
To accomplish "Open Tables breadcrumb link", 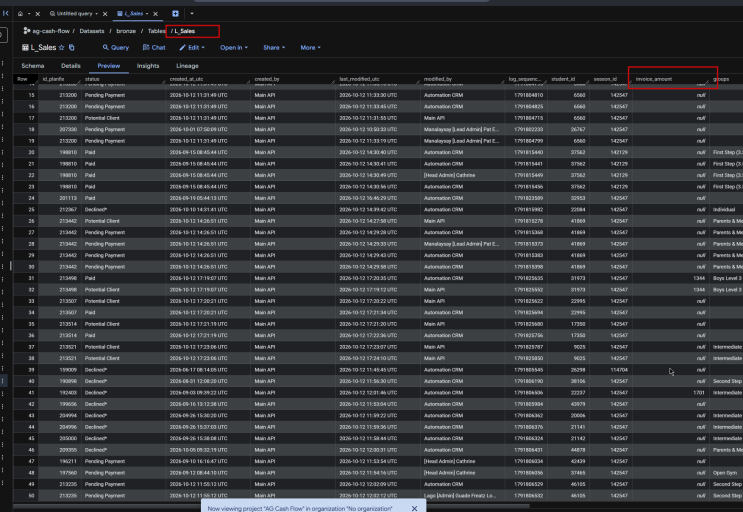I will click(156, 31).
